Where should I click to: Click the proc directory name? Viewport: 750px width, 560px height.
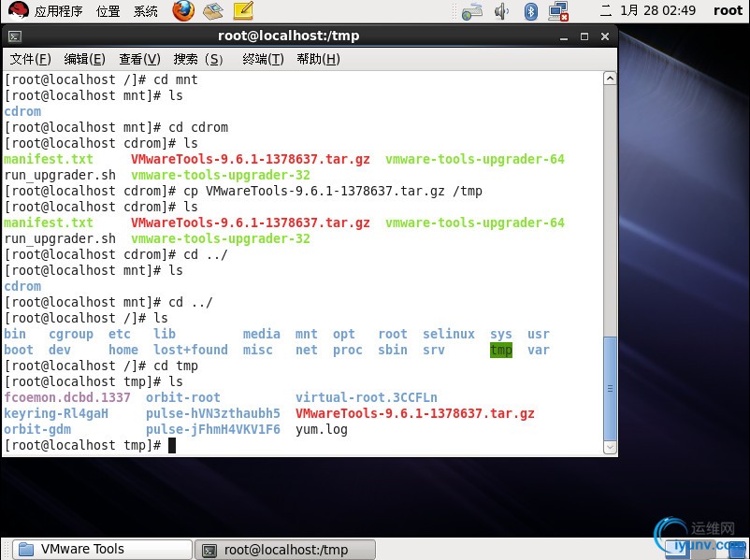(x=348, y=350)
